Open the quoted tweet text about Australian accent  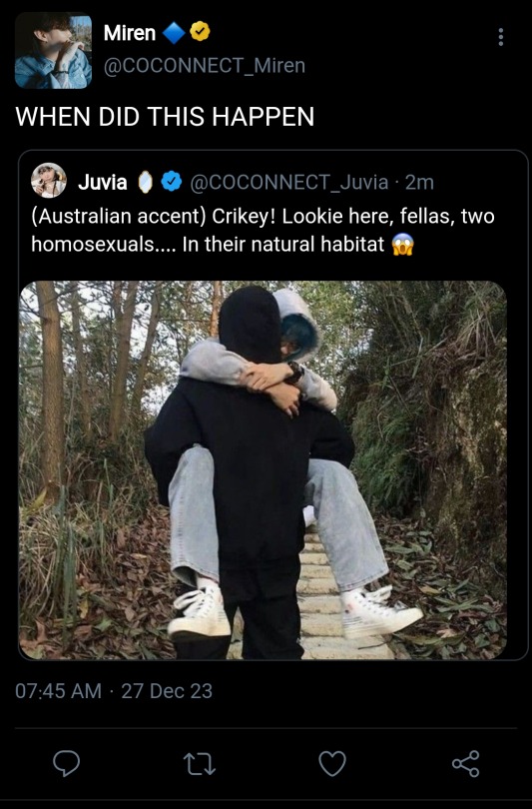point(263,230)
